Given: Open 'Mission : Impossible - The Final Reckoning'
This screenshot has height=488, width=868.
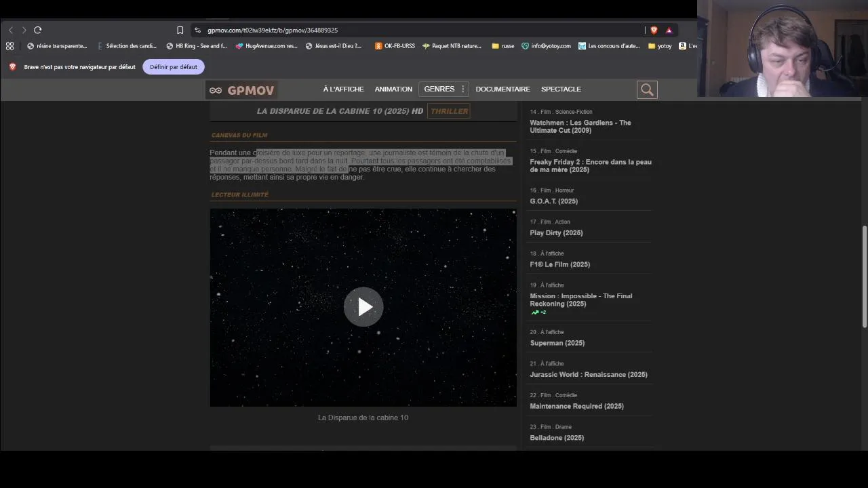Looking at the screenshot, I should tap(580, 300).
